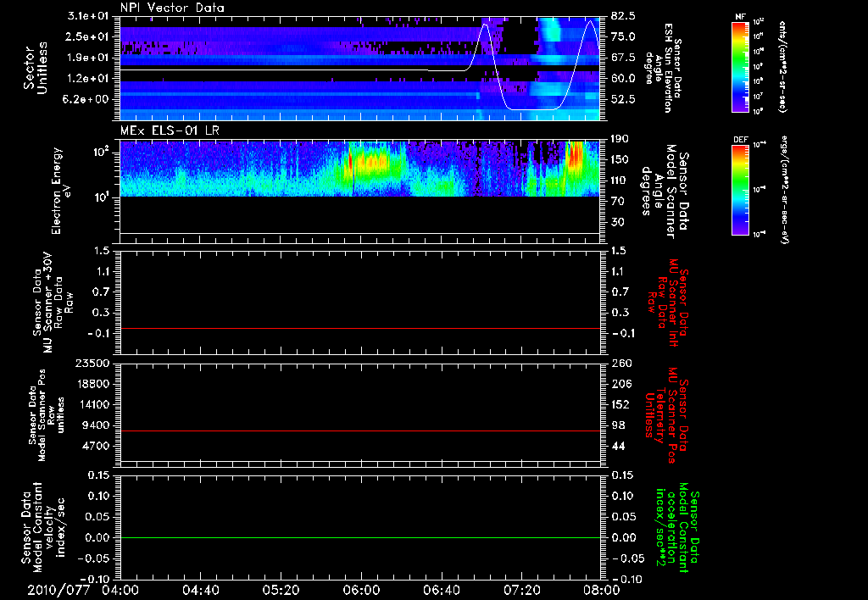This screenshot has width=868, height=600.
Task: Click the 06:00 time axis label
Action: point(361,590)
